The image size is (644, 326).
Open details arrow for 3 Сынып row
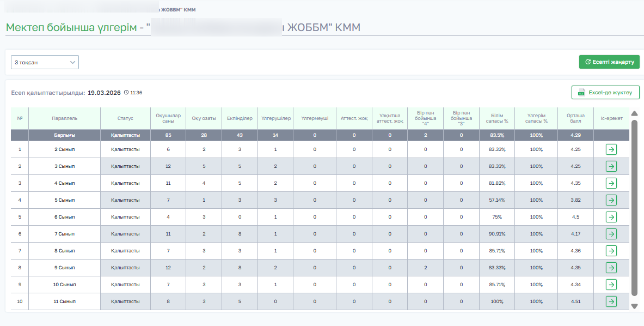coord(611,166)
